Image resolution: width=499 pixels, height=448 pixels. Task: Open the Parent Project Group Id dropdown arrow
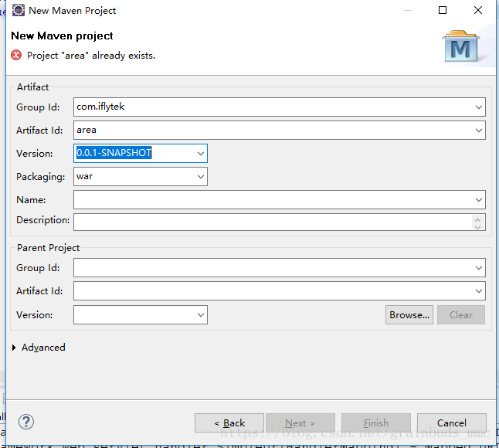coord(479,268)
